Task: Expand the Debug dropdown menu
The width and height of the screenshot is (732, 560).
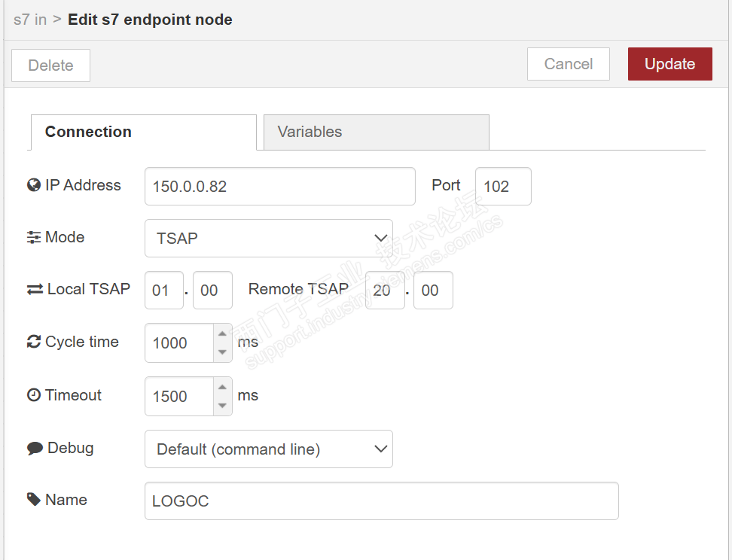Action: pyautogui.click(x=268, y=449)
